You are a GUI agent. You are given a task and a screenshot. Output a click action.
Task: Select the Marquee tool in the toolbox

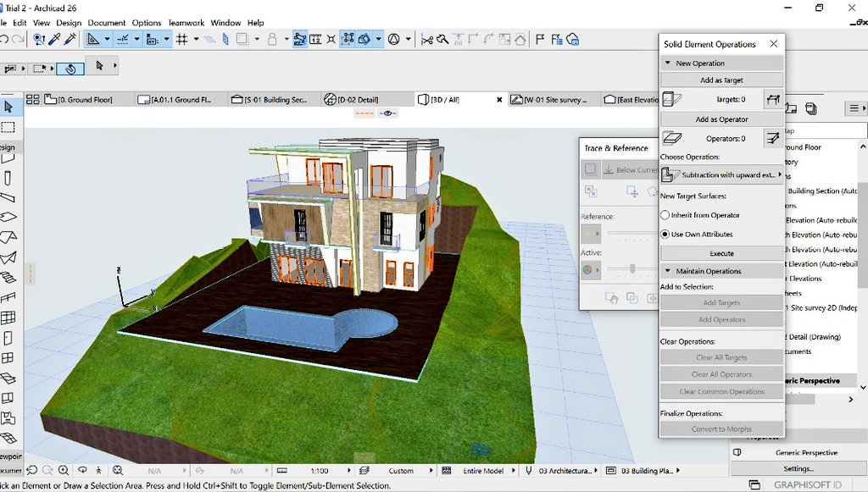[x=8, y=128]
